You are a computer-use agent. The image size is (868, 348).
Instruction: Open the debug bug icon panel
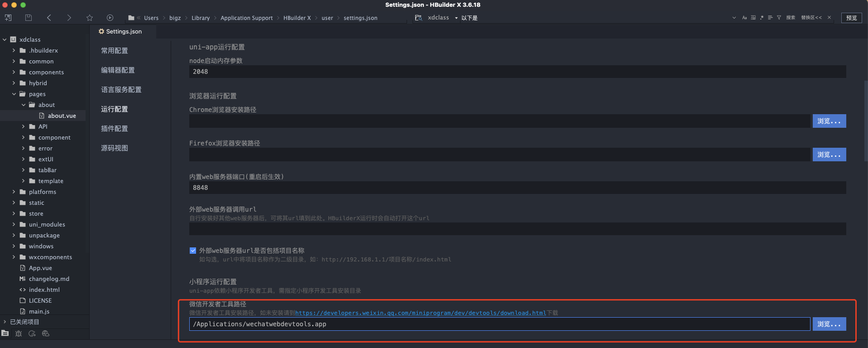[x=19, y=333]
